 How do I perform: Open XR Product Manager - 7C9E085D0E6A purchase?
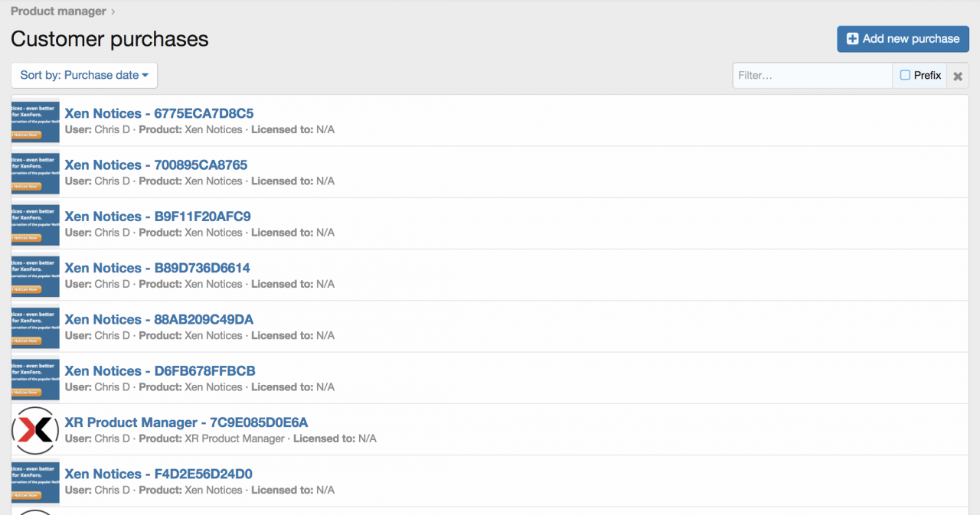coord(186,422)
